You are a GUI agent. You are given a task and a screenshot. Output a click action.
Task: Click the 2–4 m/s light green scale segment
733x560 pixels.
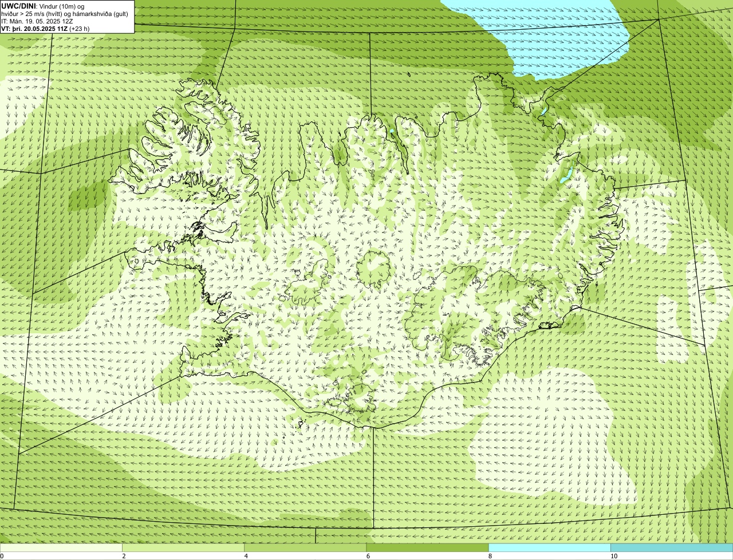(183, 548)
